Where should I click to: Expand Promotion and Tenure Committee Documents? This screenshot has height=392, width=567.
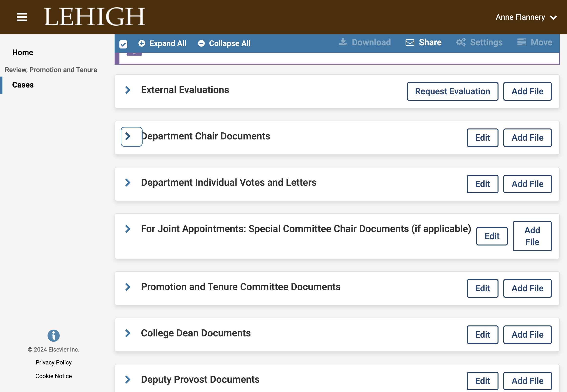tap(128, 287)
